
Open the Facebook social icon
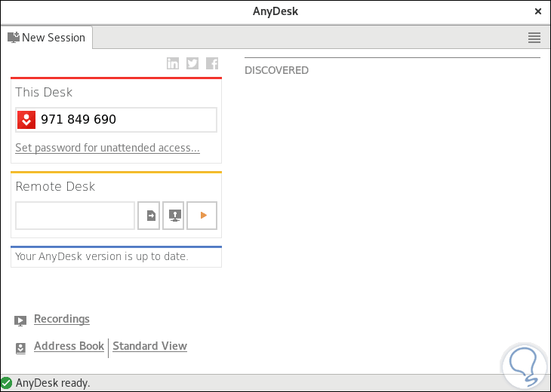pos(212,63)
